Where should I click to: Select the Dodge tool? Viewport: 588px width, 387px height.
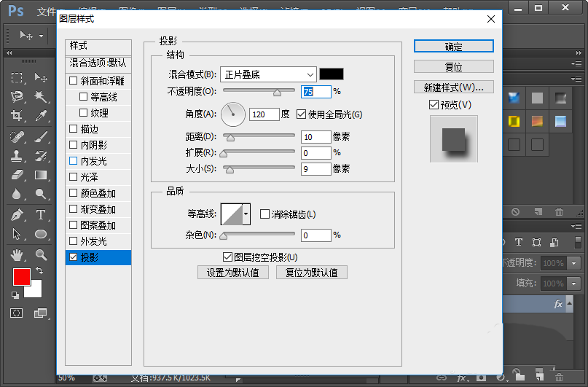pos(41,194)
